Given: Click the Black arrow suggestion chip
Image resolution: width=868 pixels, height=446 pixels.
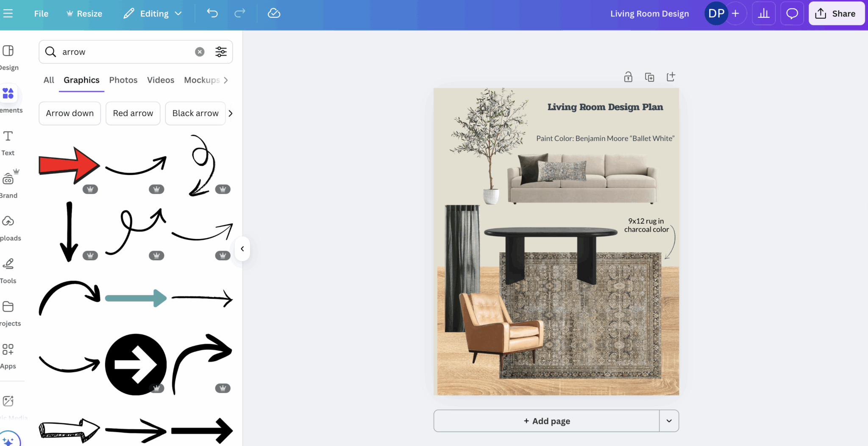Looking at the screenshot, I should (195, 113).
